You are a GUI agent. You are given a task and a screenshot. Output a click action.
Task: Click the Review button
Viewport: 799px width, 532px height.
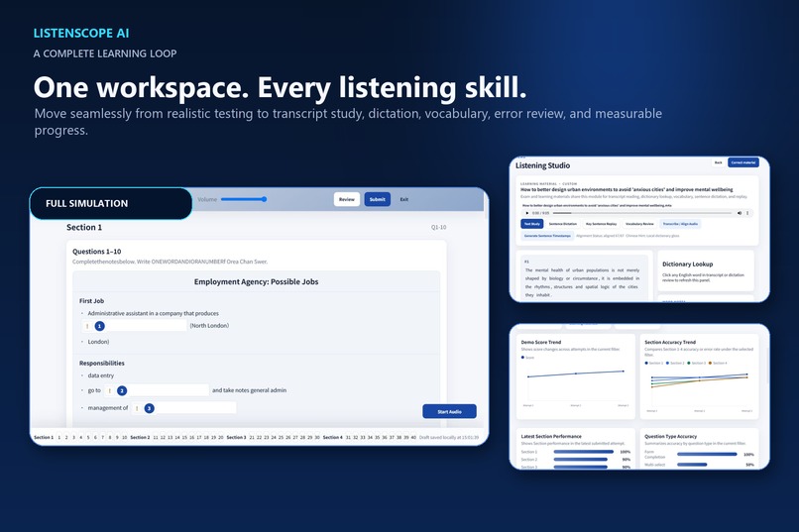click(347, 199)
